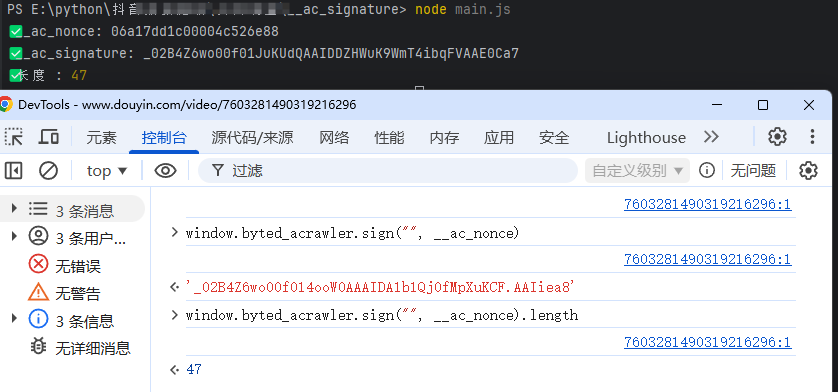Open the 源代码/来源 tab
The height and width of the screenshot is (392, 838).
(x=252, y=137)
